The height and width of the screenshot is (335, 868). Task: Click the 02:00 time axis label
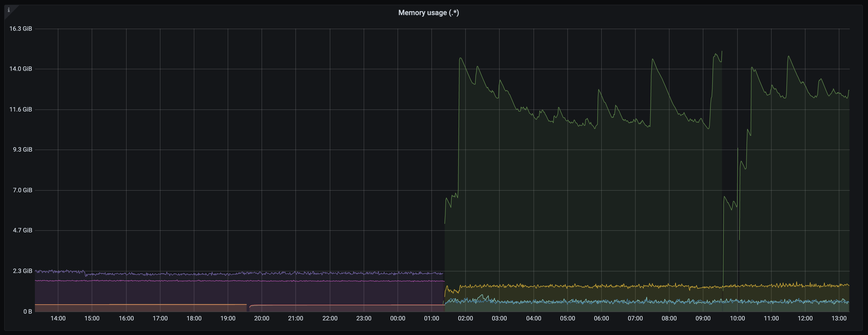[465, 319]
